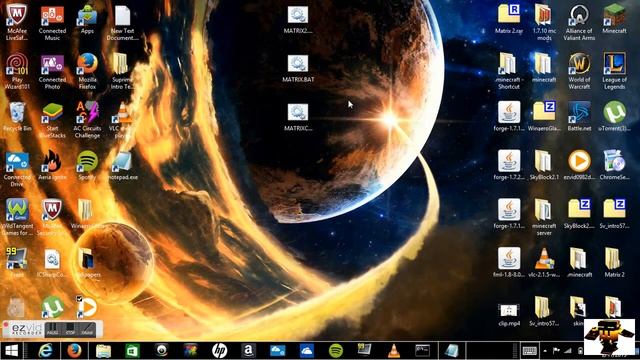Viewport: 640px width, 360px height.
Task: Open the World of Warcraft shortcut
Action: pyautogui.click(x=579, y=71)
